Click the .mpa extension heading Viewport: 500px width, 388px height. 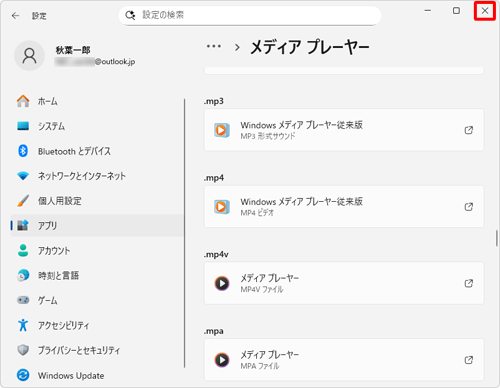click(x=214, y=331)
